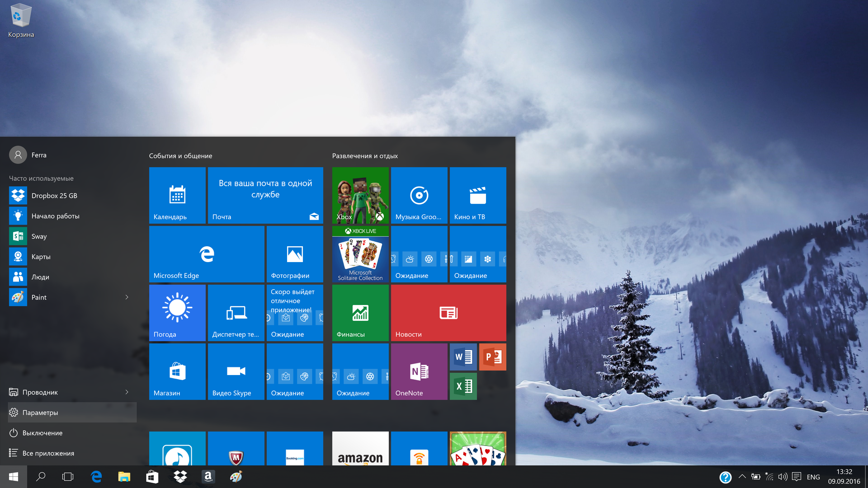Launch the Microsoft Edge tile
Screen dimensions: 868x488
(207, 254)
